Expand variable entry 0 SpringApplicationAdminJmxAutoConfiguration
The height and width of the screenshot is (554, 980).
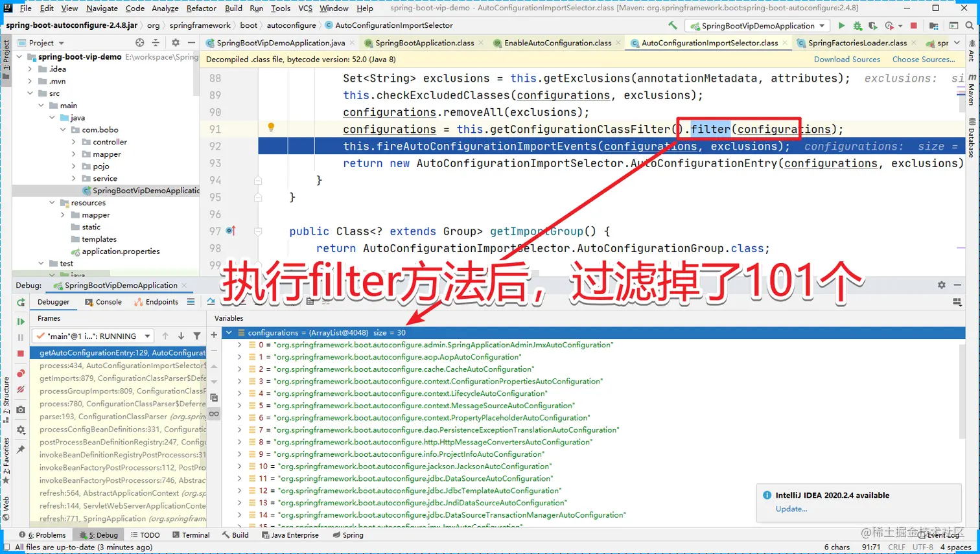click(239, 345)
